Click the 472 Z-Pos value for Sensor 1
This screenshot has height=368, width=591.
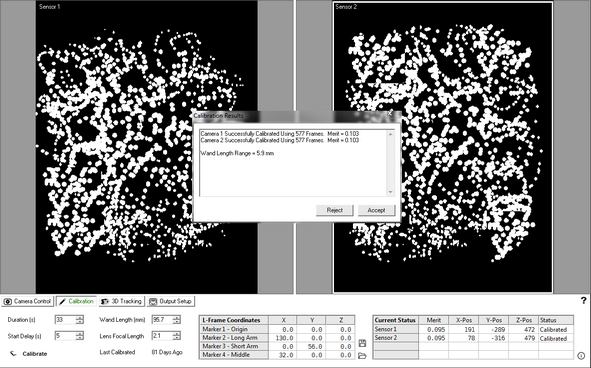pyautogui.click(x=523, y=329)
